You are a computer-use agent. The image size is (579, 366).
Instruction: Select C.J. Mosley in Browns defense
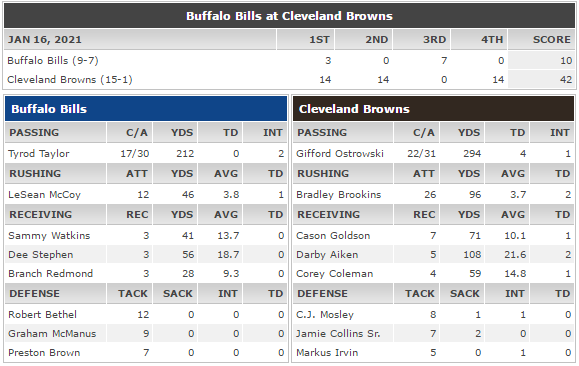325,315
